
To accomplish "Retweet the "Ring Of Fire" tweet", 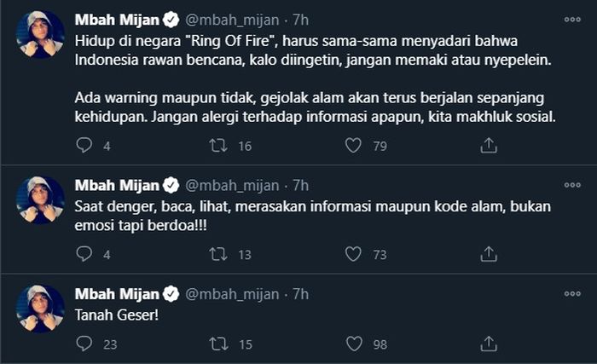I will coord(219,146).
